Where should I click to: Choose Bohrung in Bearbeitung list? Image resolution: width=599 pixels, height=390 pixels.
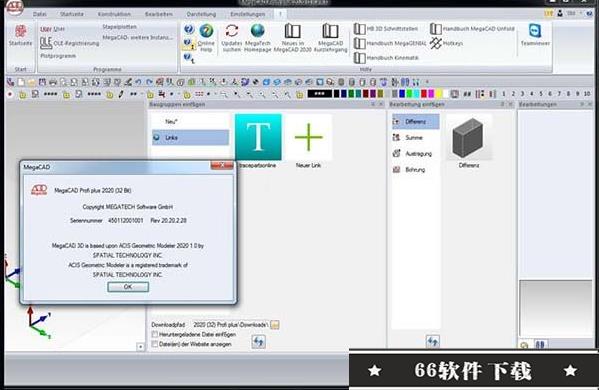[x=415, y=170]
